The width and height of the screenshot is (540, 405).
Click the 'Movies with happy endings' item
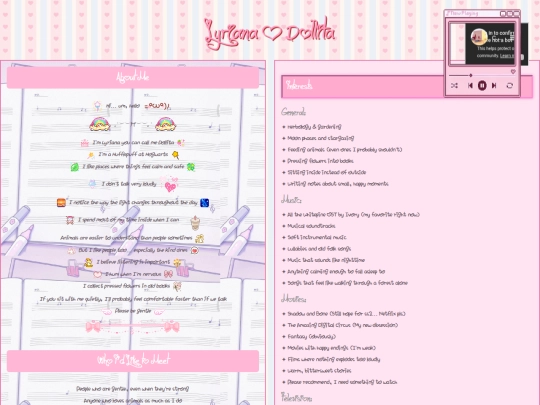point(331,348)
